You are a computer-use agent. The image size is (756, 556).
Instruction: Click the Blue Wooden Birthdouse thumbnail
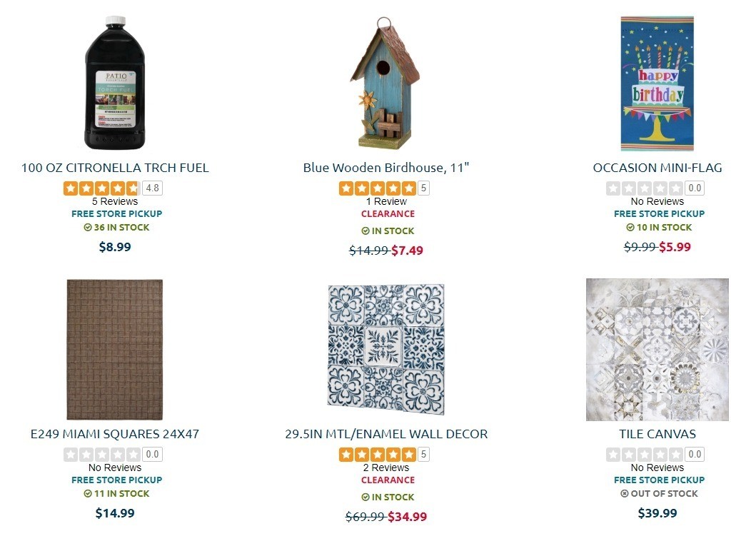point(385,83)
